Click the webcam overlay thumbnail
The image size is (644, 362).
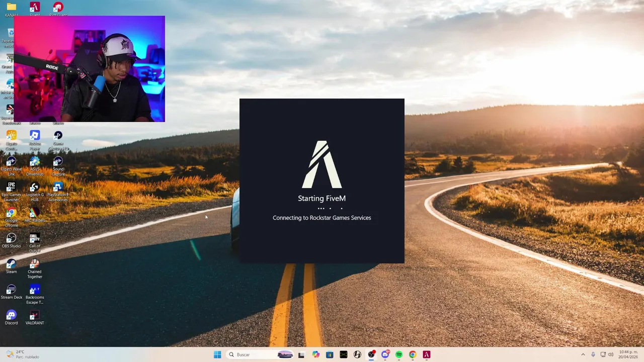[x=90, y=69]
